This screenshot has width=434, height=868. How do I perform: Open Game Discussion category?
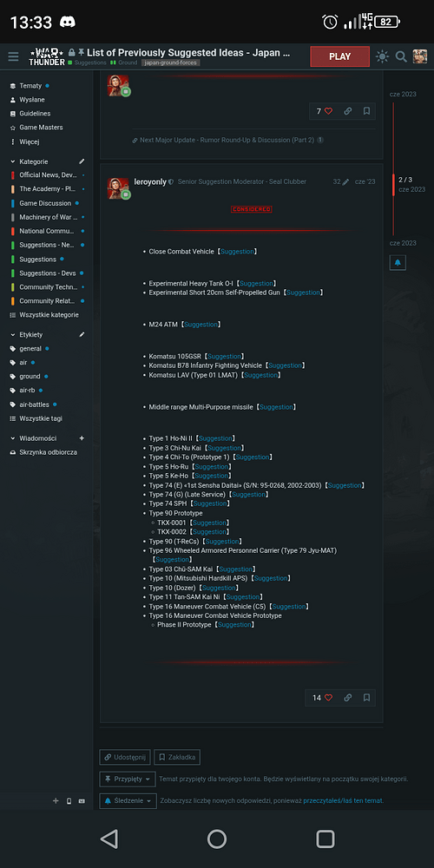point(47,203)
